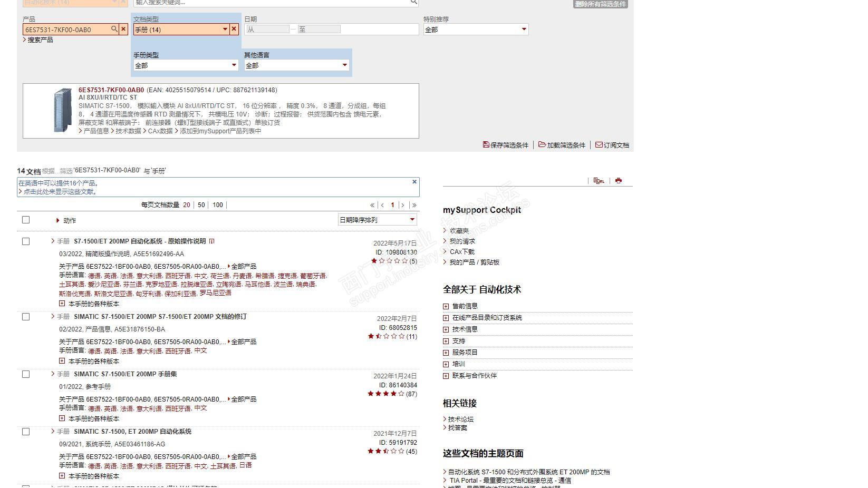Click page number 1 in pagination

pos(392,205)
